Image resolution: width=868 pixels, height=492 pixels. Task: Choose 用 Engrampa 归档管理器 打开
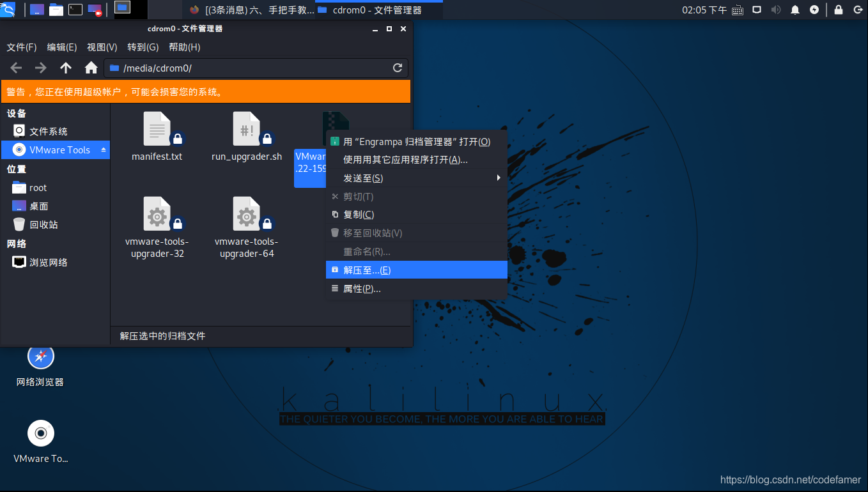coord(417,141)
